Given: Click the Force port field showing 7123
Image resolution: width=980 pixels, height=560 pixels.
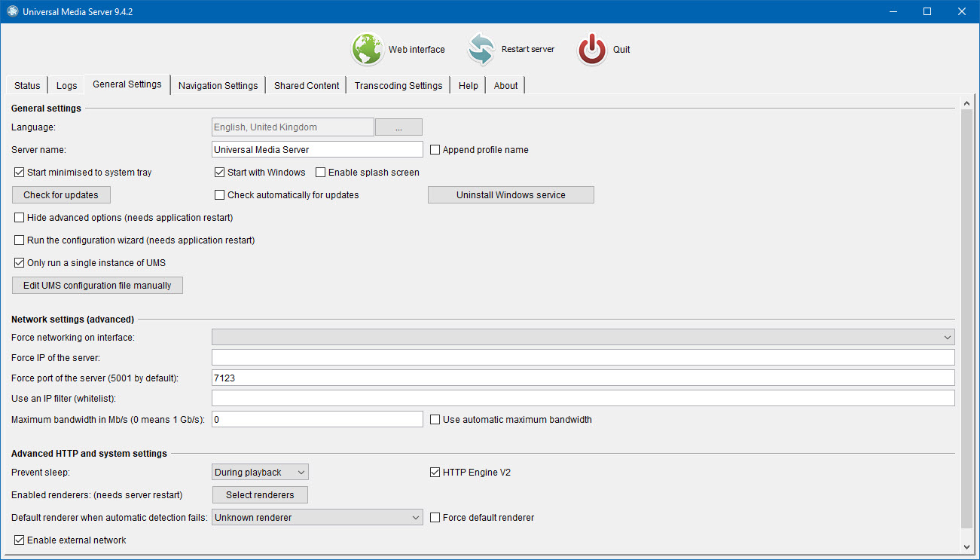Looking at the screenshot, I should (x=583, y=378).
